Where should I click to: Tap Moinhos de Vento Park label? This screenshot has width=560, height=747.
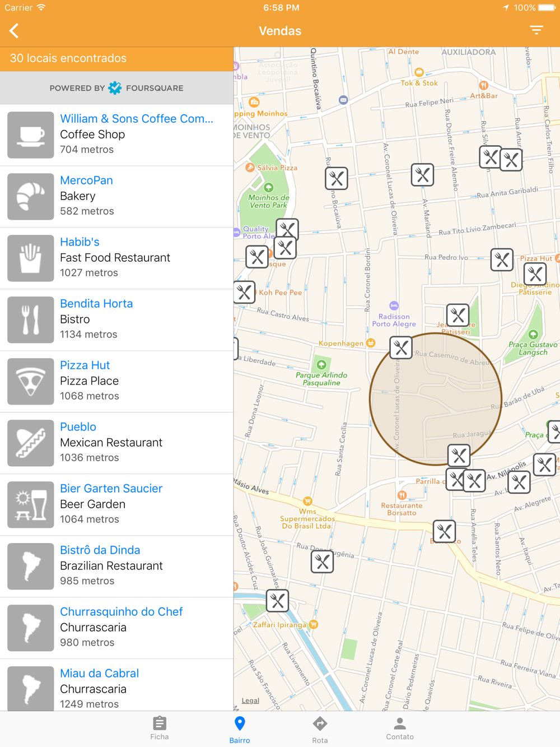(x=269, y=201)
